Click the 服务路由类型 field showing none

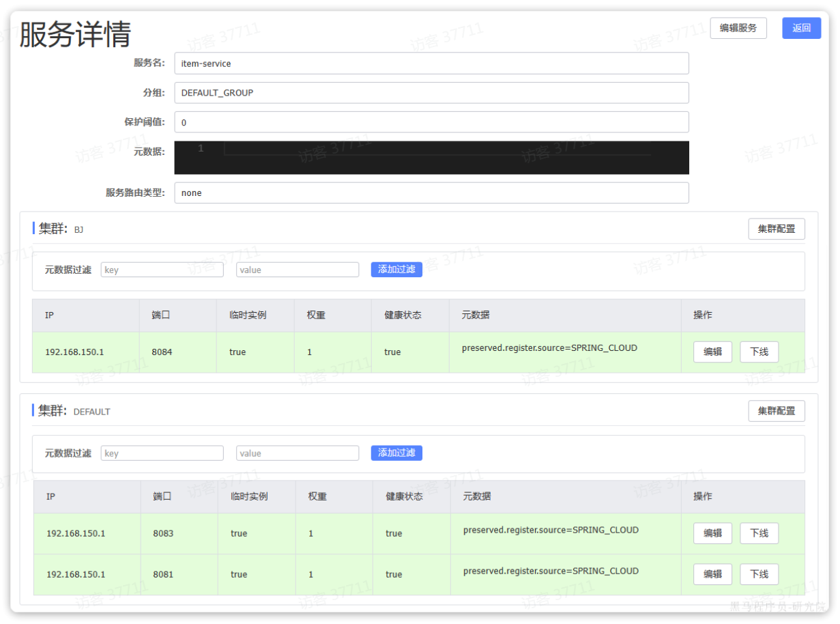[431, 193]
